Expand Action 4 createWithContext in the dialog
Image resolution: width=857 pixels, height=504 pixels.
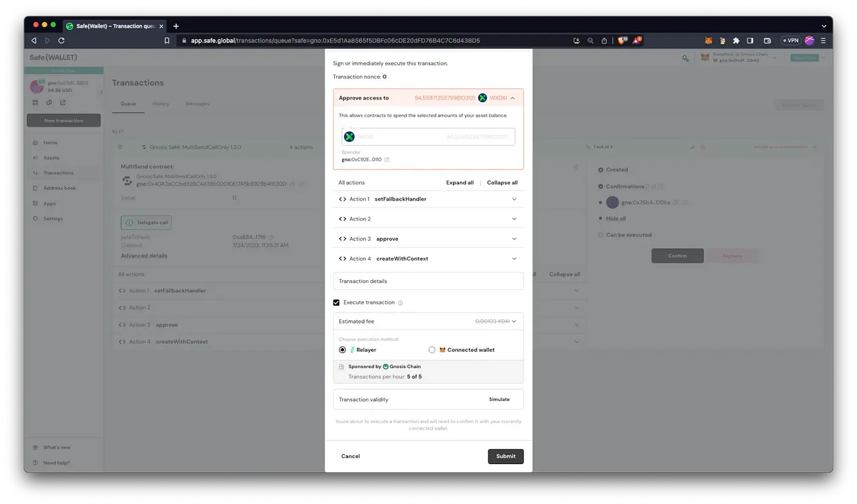(428, 258)
